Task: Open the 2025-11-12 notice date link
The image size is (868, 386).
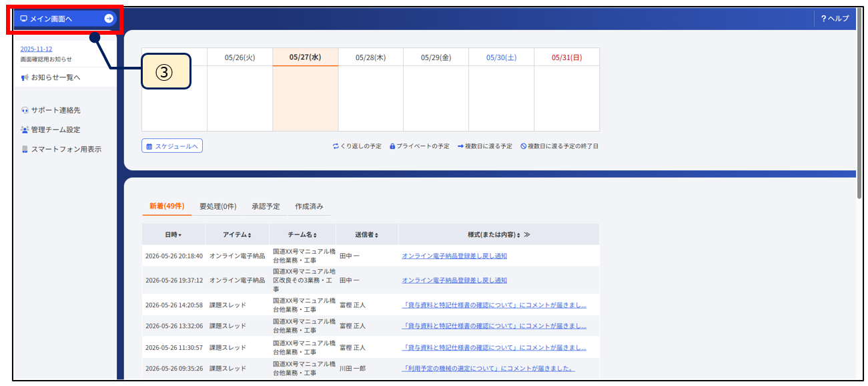Action: 36,49
